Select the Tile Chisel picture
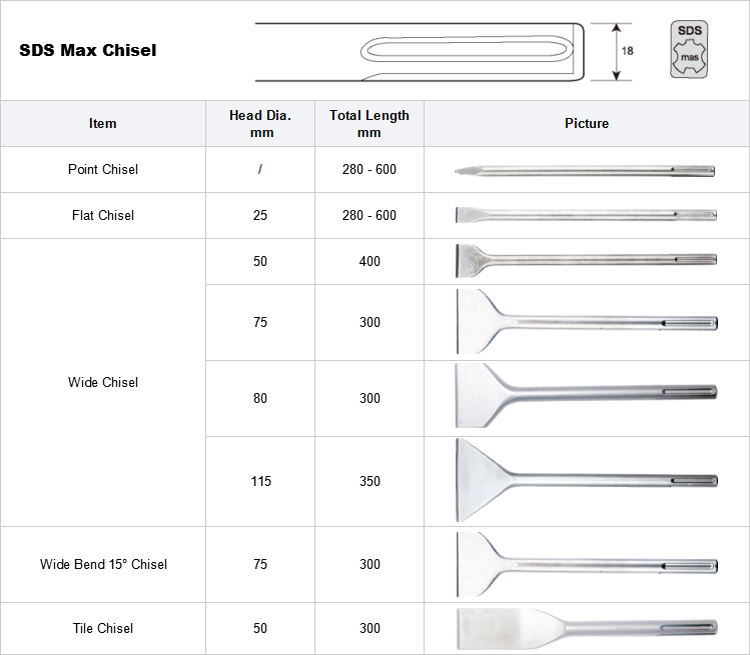 586,628
